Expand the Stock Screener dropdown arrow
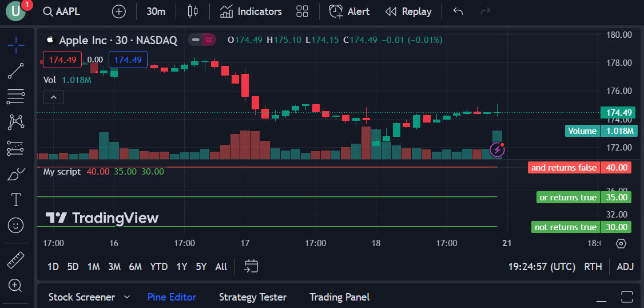Screen dimensions: 644x308 coord(127,297)
